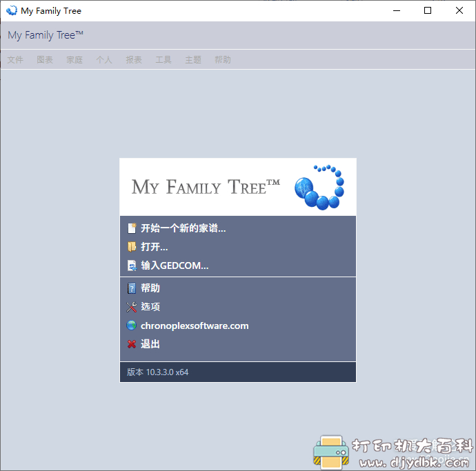Click the My Family Tree title bar app icon

click(12, 10)
